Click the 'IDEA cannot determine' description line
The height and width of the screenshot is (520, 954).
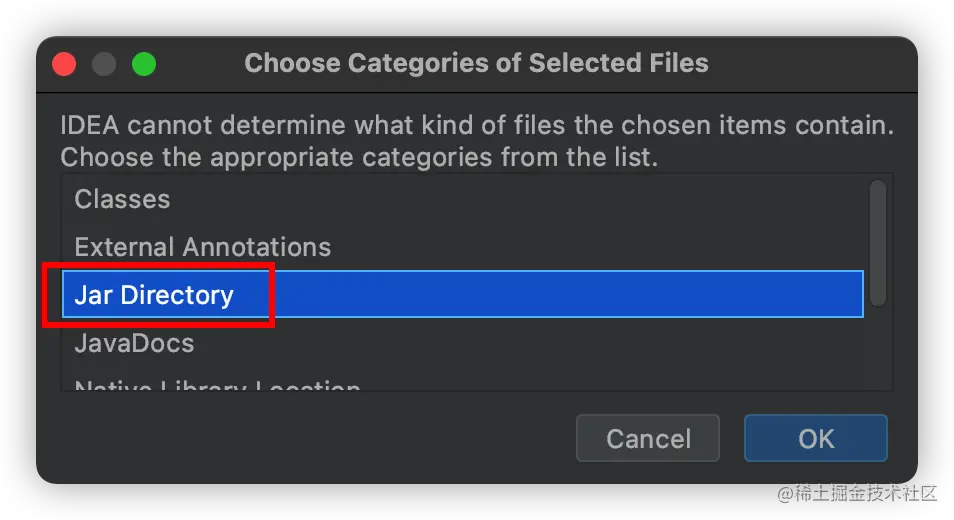476,127
